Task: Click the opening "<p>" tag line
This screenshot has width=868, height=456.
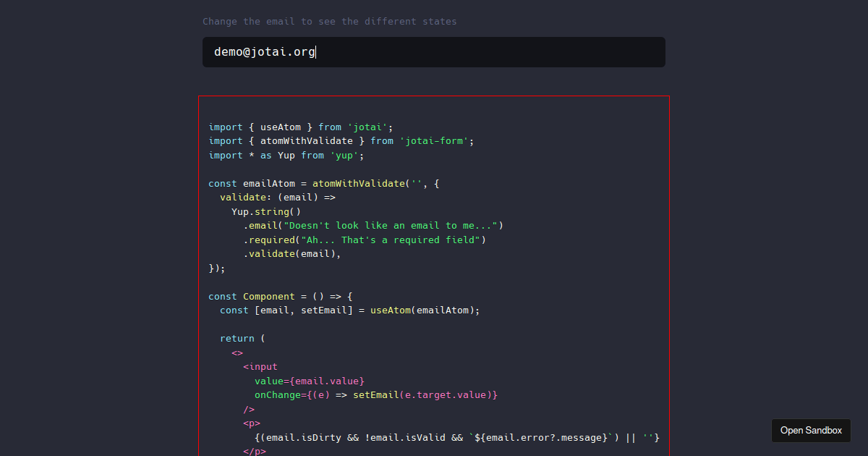Action: point(252,423)
